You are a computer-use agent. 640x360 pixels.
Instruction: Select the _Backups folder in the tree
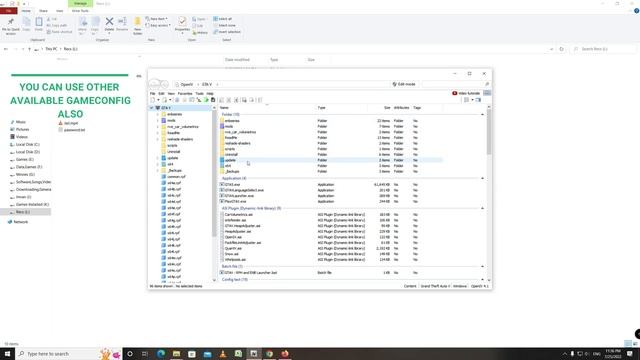[x=175, y=171]
